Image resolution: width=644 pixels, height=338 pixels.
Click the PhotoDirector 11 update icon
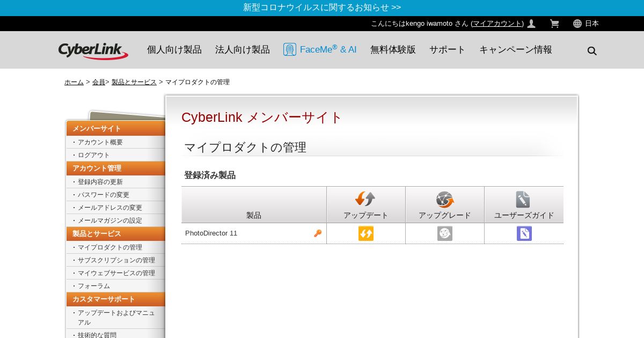tap(366, 233)
